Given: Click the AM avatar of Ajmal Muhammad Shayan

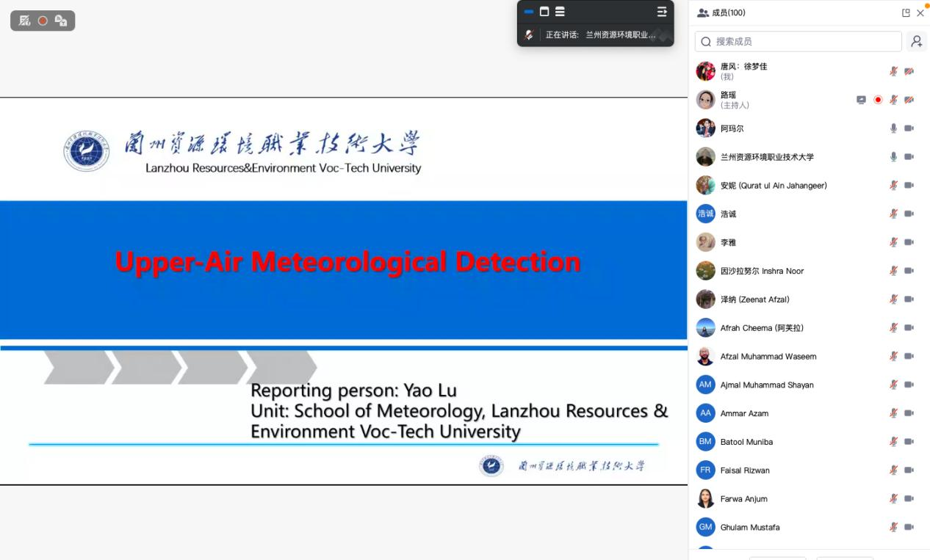Looking at the screenshot, I should pyautogui.click(x=705, y=385).
